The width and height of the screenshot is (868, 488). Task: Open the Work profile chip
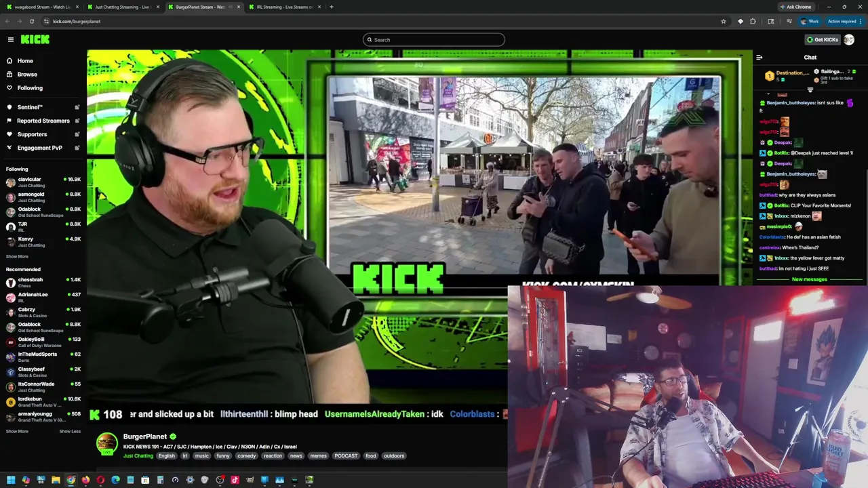pyautogui.click(x=810, y=21)
